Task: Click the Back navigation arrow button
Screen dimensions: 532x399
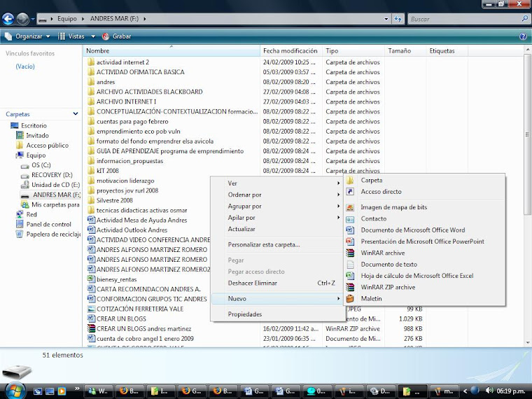Action: [8, 19]
